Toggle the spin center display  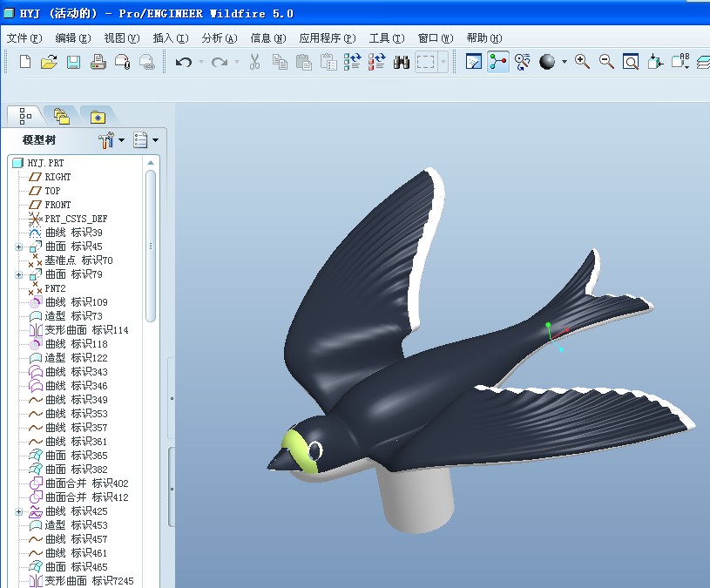click(x=498, y=62)
